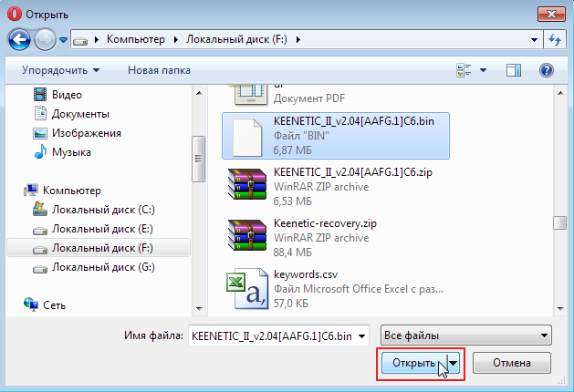574x392 pixels.
Task: Select Документы in the navigation pane
Action: (x=80, y=114)
